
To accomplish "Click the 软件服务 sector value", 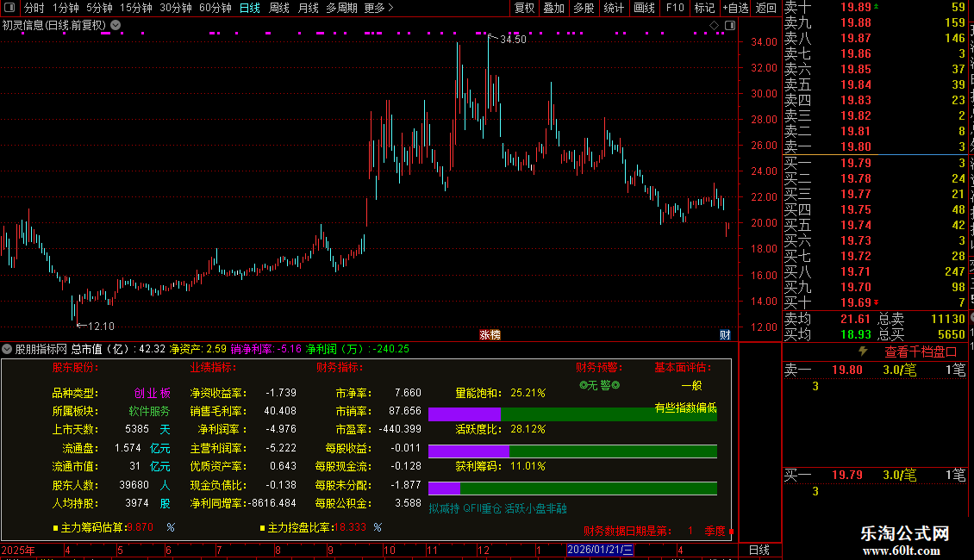I will pos(149,411).
